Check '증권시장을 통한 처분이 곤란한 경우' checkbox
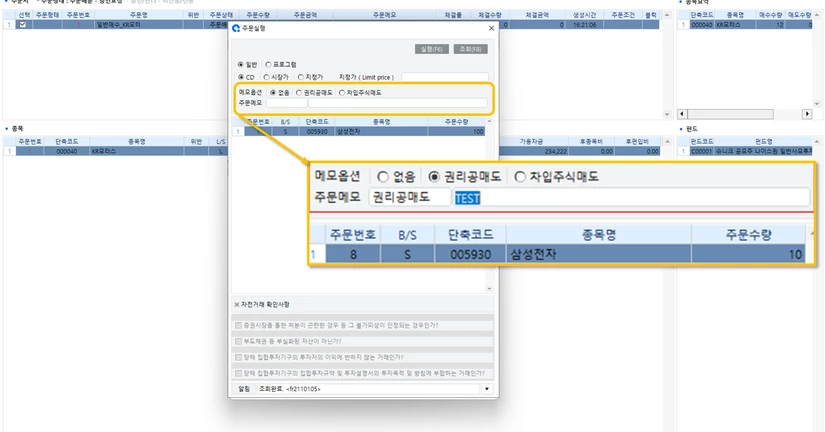This screenshot has height=432, width=825. [x=238, y=326]
